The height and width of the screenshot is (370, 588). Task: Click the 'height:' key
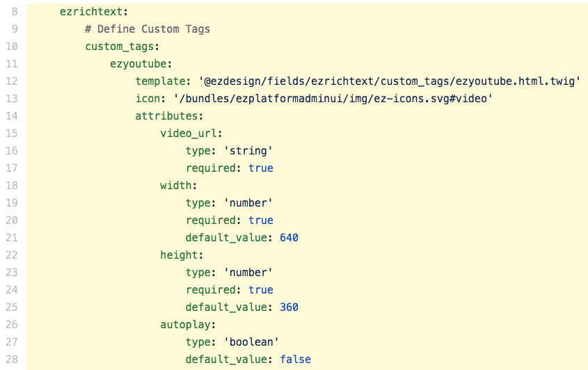[x=182, y=255]
